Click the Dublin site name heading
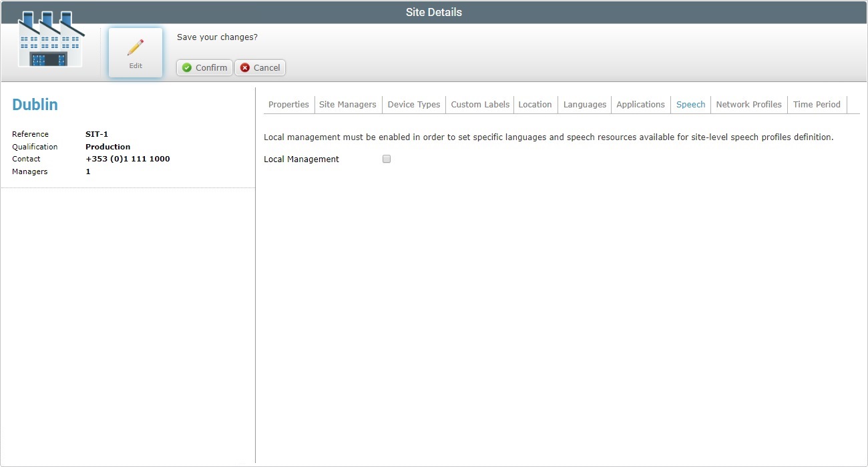The image size is (868, 467). (x=35, y=104)
